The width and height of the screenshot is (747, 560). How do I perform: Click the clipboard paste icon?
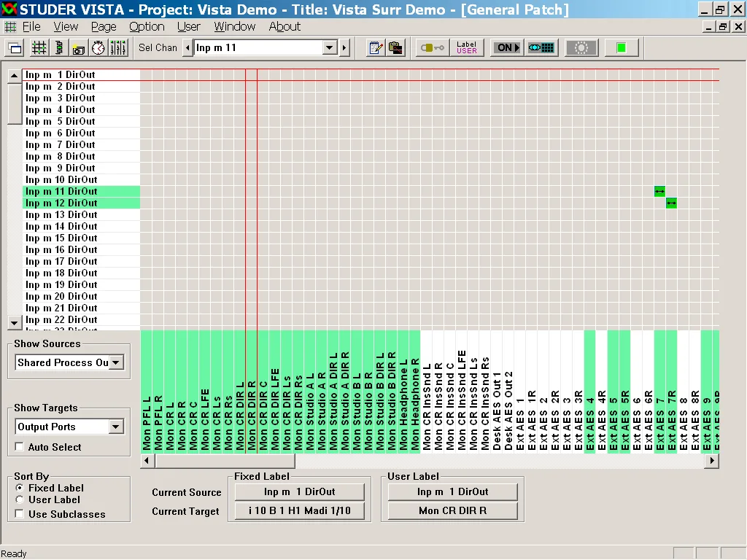(395, 48)
